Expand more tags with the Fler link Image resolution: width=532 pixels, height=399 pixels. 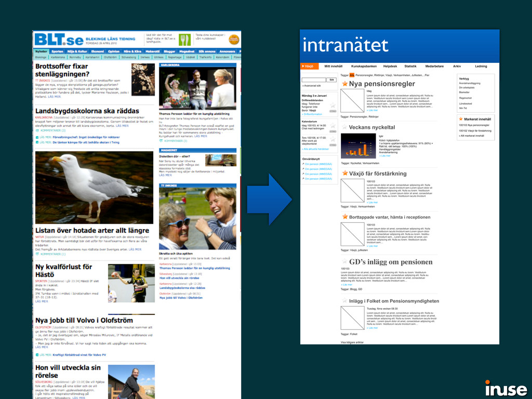(427, 75)
